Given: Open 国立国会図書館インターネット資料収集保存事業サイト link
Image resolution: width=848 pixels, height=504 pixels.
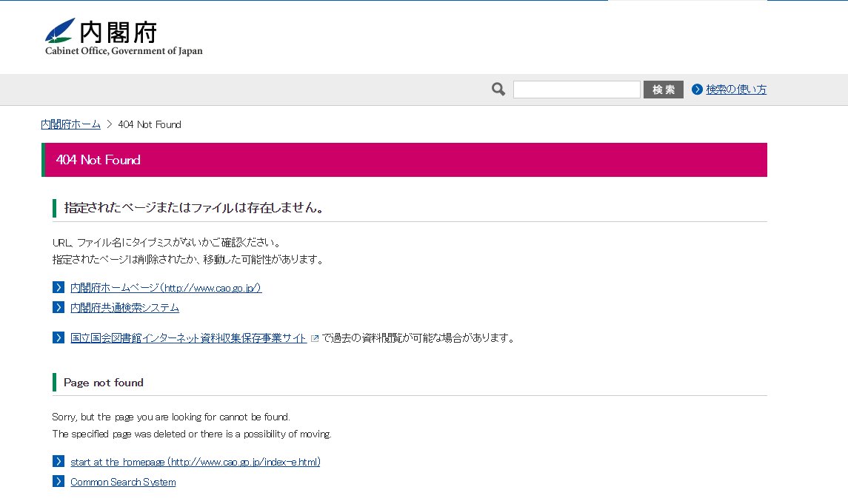Looking at the screenshot, I should coord(189,338).
